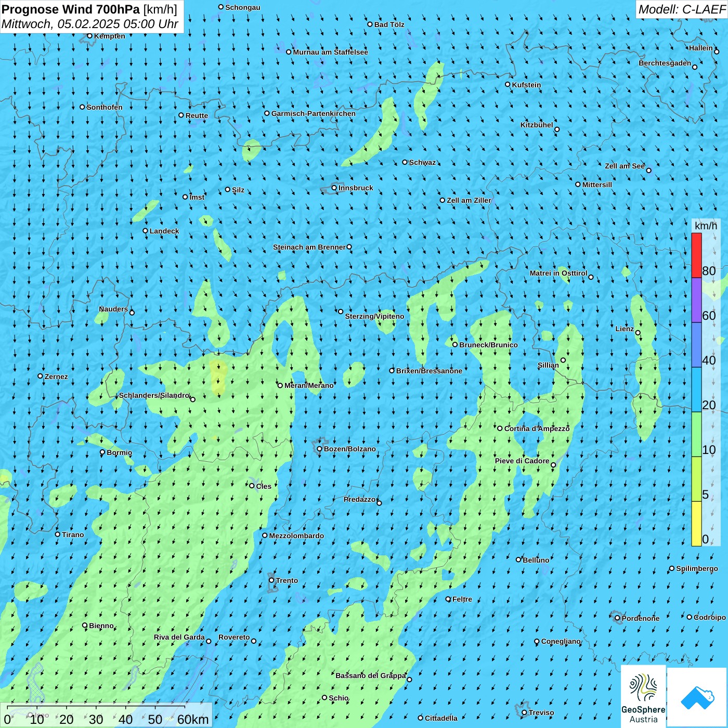Viewport: 728px width, 728px height.
Task: Click the date 'Mittwoch, 05.02.2025 05:00 Uhr'
Action: pyautogui.click(x=90, y=24)
